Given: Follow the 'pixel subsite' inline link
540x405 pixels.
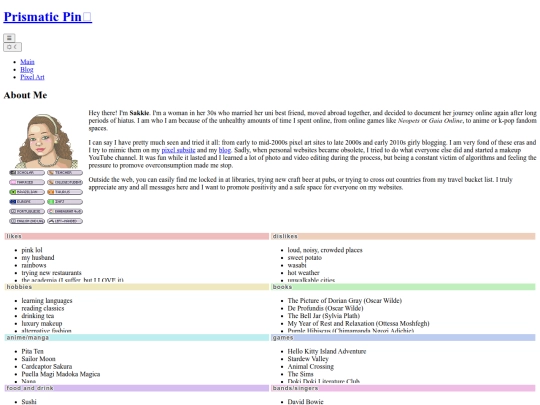Looking at the screenshot, I should click(x=178, y=150).
